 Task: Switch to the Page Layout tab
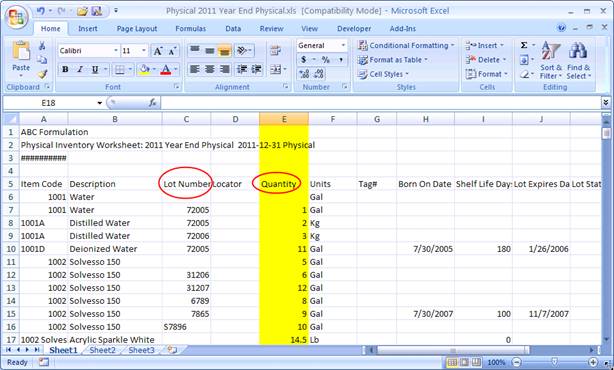137,29
